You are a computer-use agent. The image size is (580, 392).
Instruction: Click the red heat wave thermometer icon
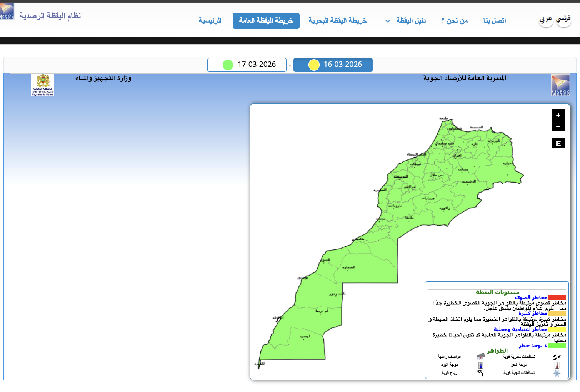[557, 365]
